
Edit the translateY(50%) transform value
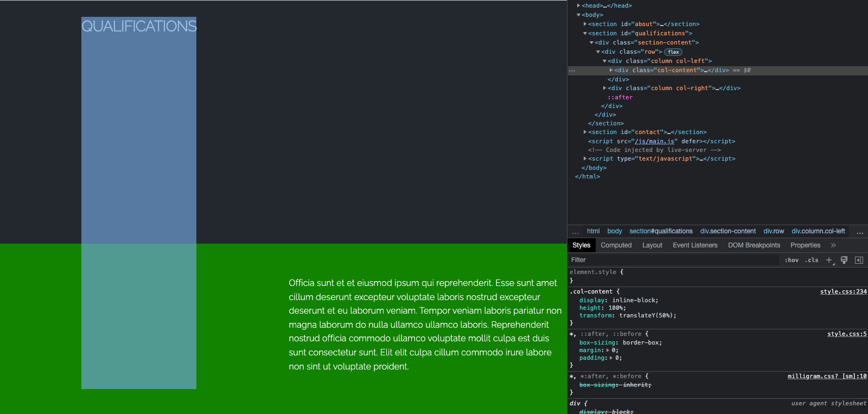646,316
